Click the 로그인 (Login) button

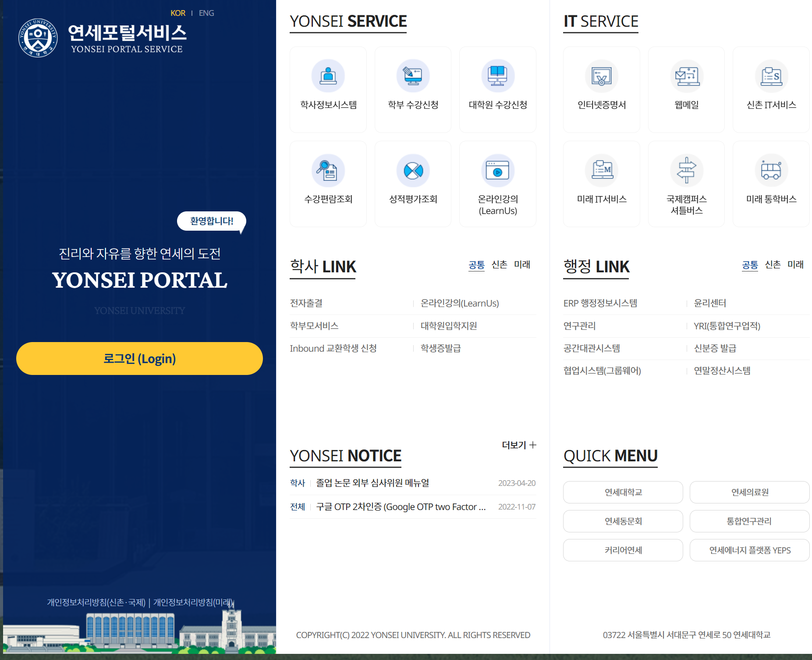[x=139, y=358]
